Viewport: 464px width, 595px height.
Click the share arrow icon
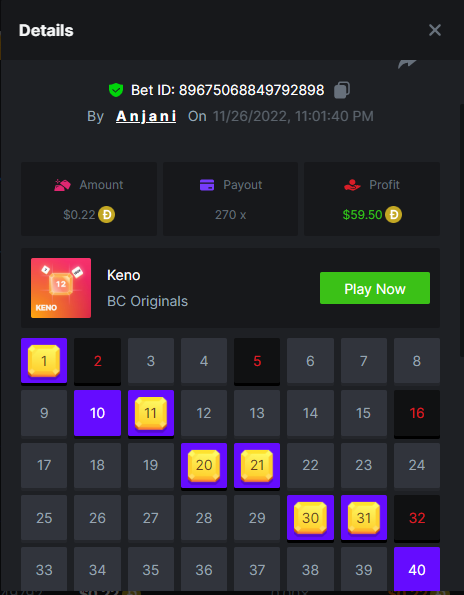(407, 64)
